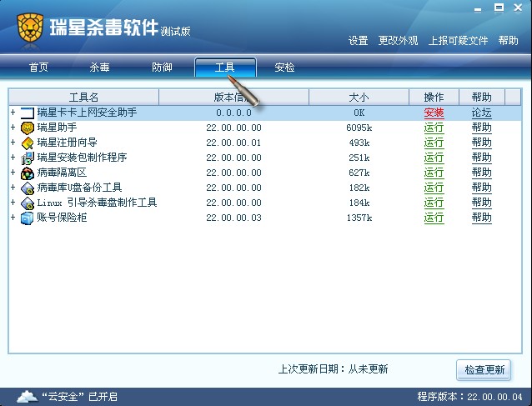
Task: Open 帮助 link for Linux 引导杀毒盘制作工具
Action: tap(482, 203)
